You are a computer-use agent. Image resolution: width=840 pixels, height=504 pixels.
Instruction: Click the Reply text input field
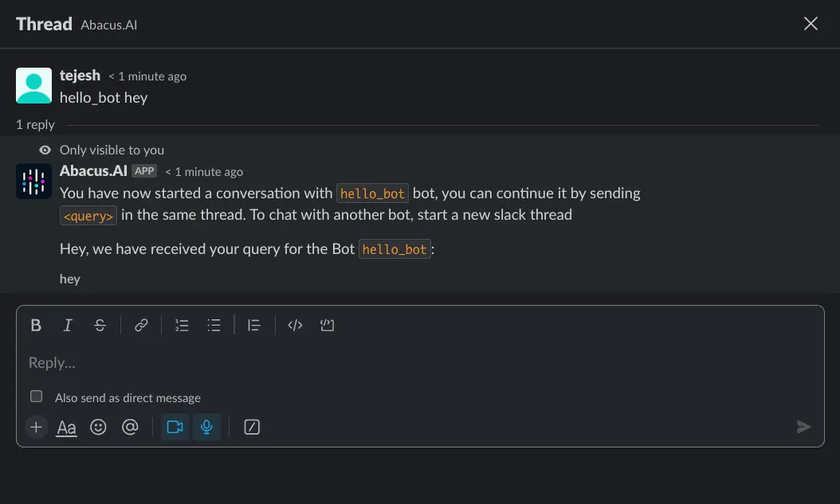click(x=398, y=363)
